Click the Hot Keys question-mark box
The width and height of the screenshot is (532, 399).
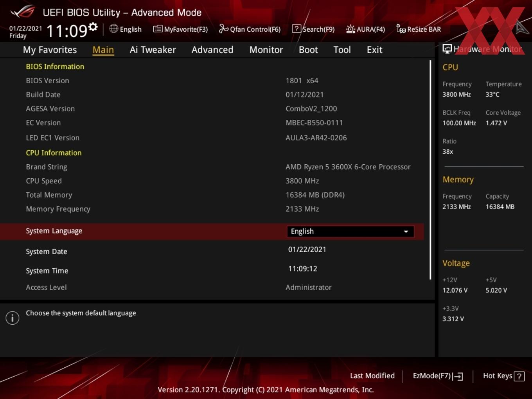pyautogui.click(x=519, y=376)
